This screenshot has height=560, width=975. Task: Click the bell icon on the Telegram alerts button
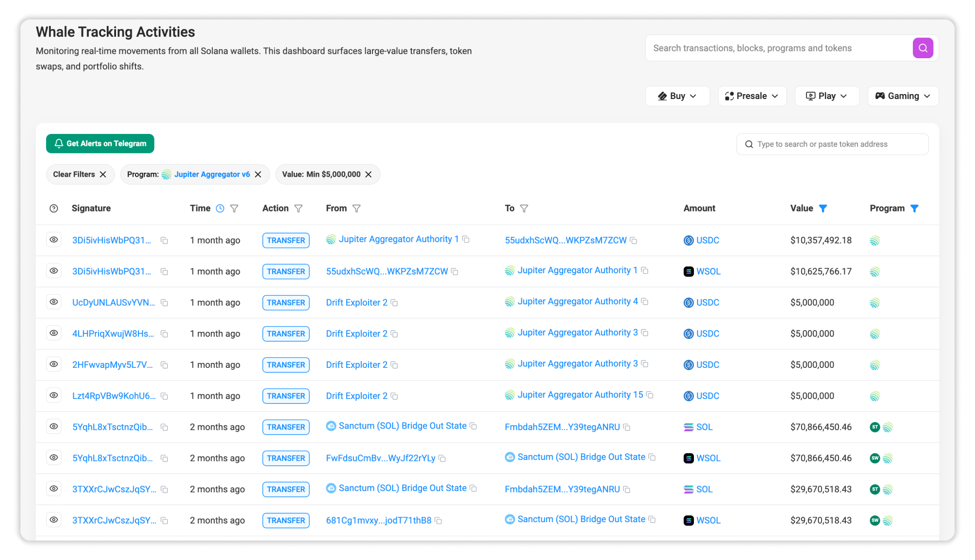59,143
